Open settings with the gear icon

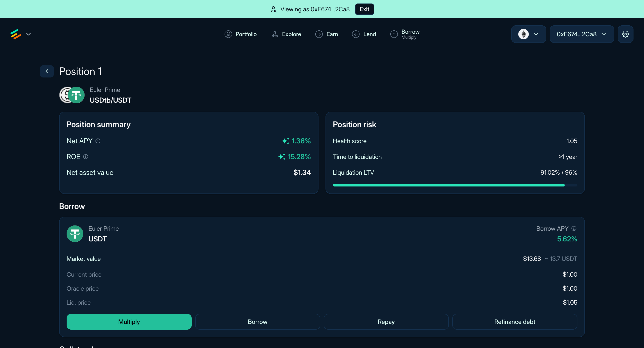[626, 34]
